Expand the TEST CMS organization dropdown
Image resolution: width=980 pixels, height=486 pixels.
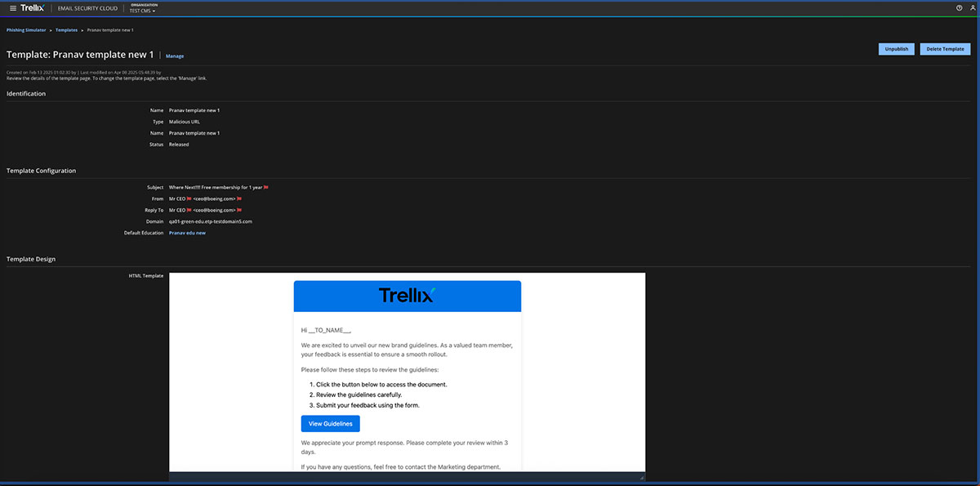tap(143, 11)
